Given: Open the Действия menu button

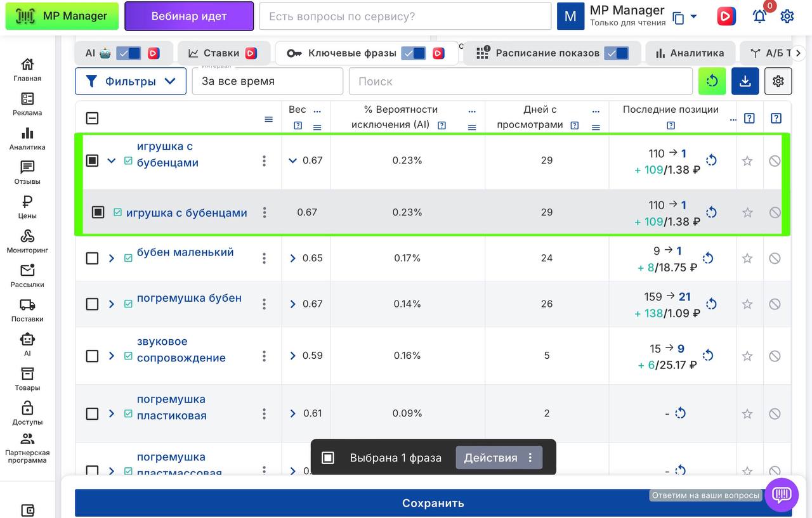Looking at the screenshot, I should (x=499, y=458).
